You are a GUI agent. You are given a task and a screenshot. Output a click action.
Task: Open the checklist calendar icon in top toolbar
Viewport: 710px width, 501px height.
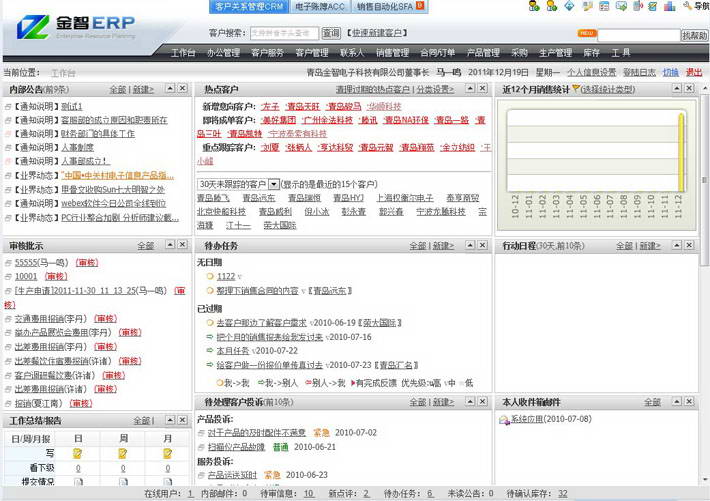(x=604, y=6)
